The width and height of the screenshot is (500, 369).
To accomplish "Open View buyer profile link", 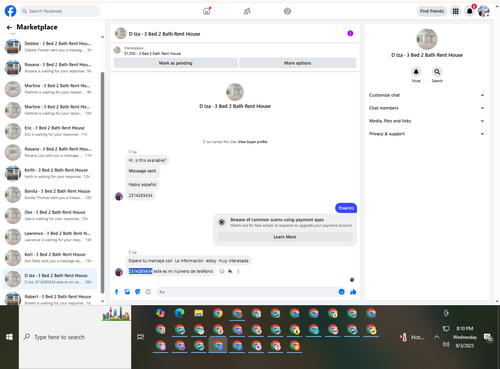I will [252, 142].
